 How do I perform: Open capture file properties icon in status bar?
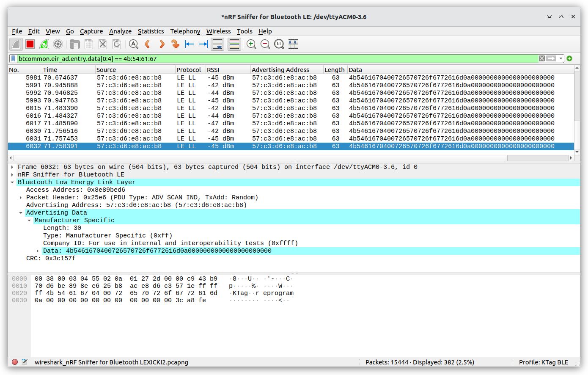(25, 362)
